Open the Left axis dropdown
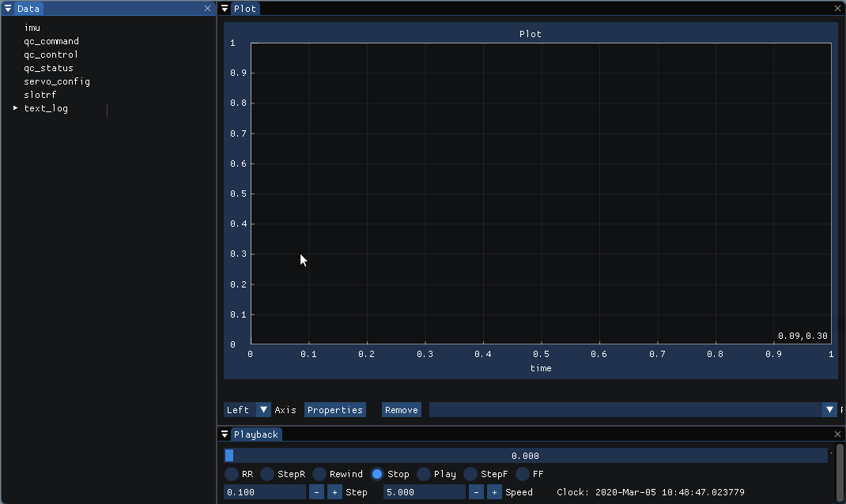 pyautogui.click(x=263, y=410)
